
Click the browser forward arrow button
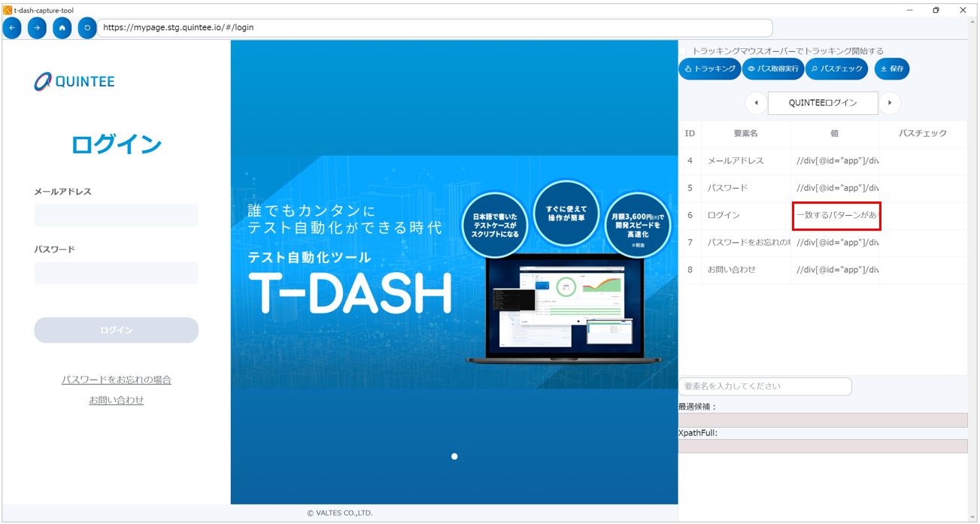[x=37, y=28]
